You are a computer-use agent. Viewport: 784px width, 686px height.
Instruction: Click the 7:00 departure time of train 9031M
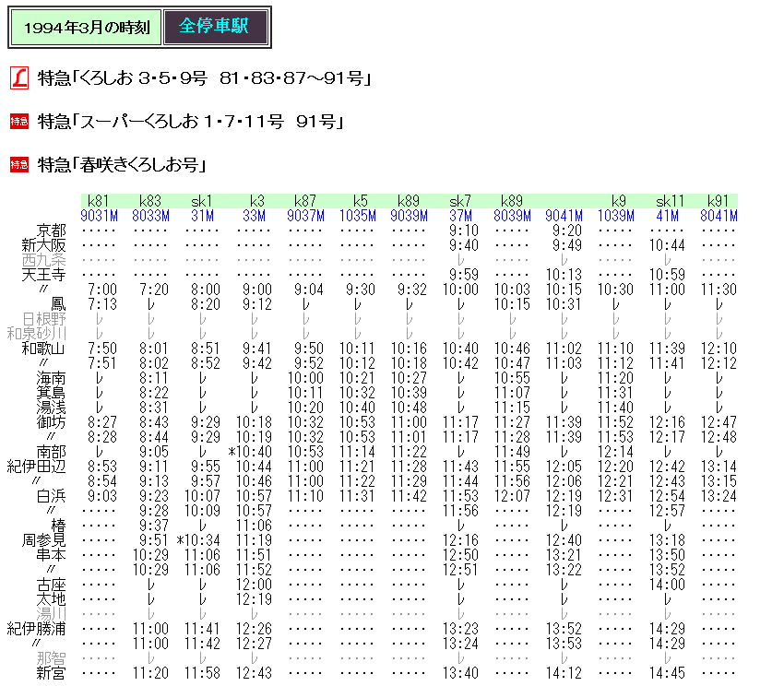(102, 290)
